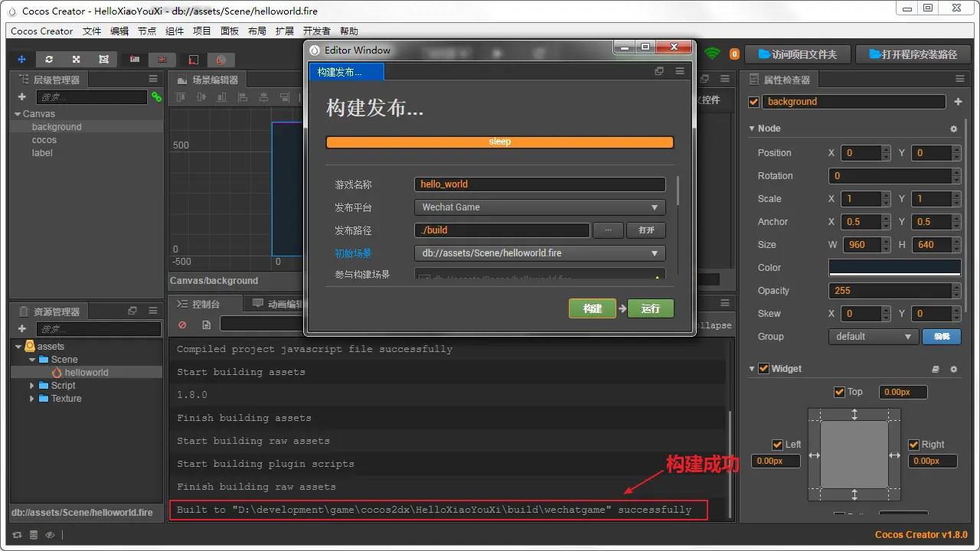Pop out the assets panel

[132, 311]
